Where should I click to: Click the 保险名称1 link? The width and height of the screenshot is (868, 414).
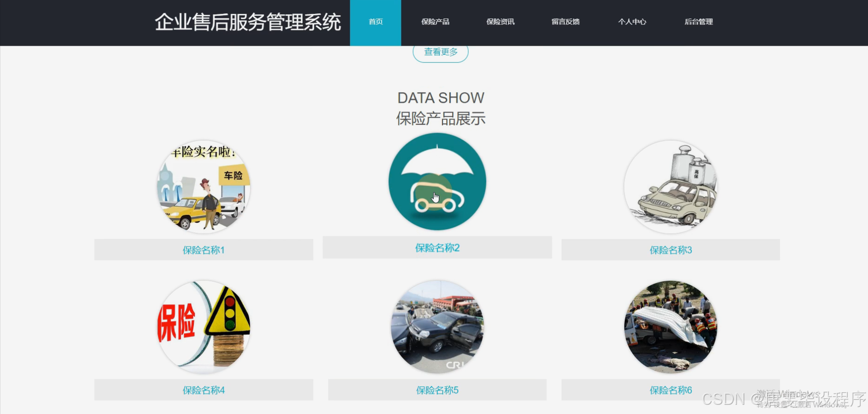click(x=204, y=250)
